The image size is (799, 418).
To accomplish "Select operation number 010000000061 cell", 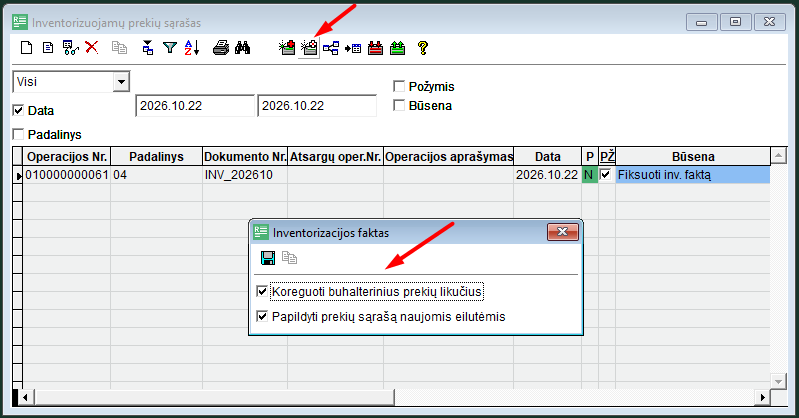I will tap(67, 175).
